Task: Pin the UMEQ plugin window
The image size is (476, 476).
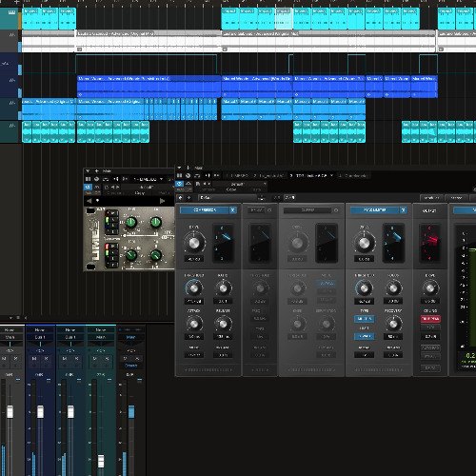Action: 96,171
